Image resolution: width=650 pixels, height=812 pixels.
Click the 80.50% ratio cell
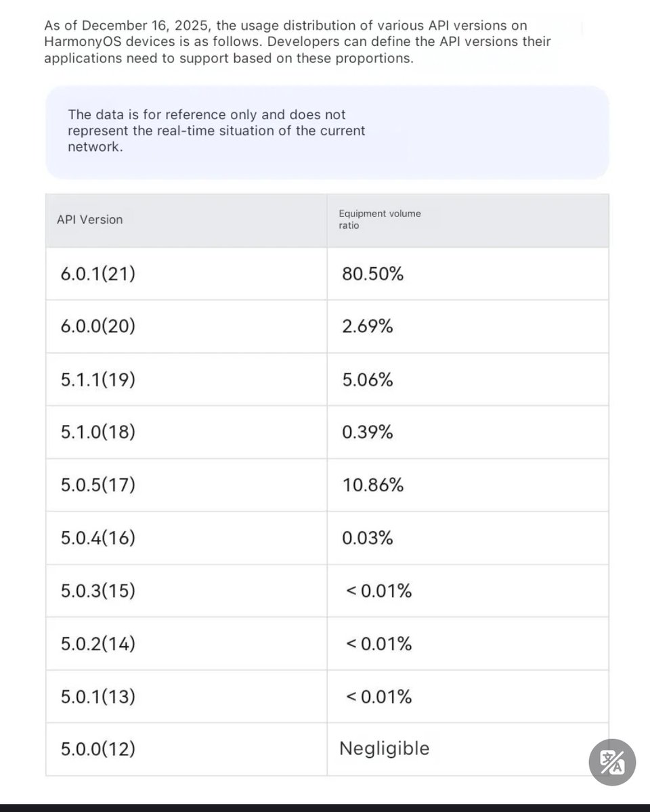tap(468, 274)
